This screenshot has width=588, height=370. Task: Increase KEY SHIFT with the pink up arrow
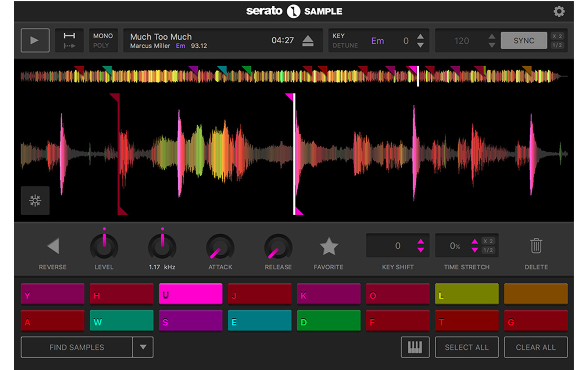(421, 241)
